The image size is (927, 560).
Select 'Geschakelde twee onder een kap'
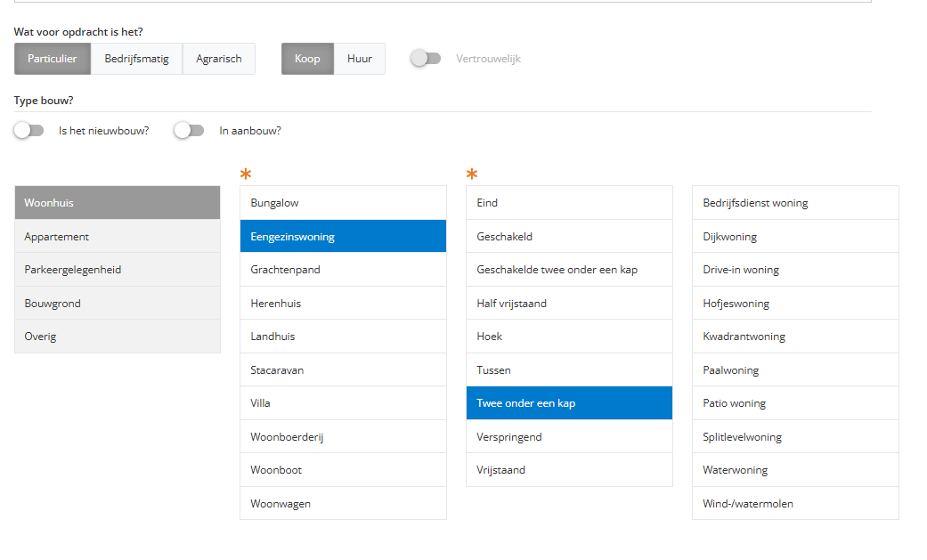coord(569,270)
